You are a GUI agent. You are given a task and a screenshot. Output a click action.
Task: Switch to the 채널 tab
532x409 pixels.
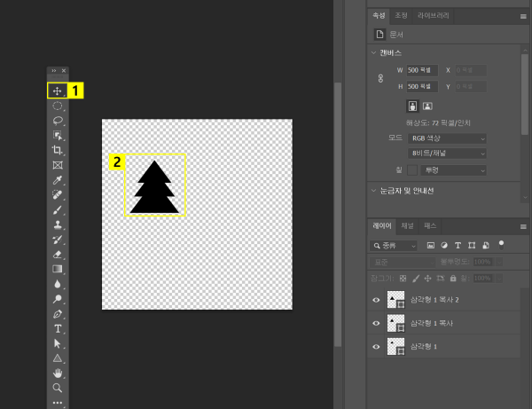408,225
